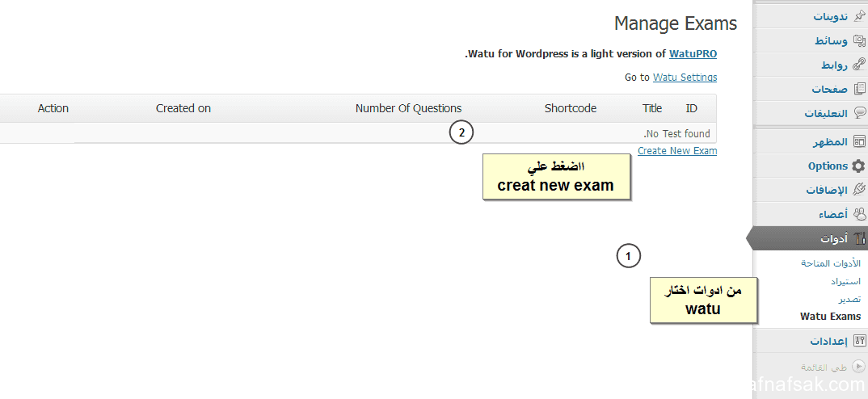Follow the WatuPRO link
Screen dimensions: 868x399
[693, 53]
